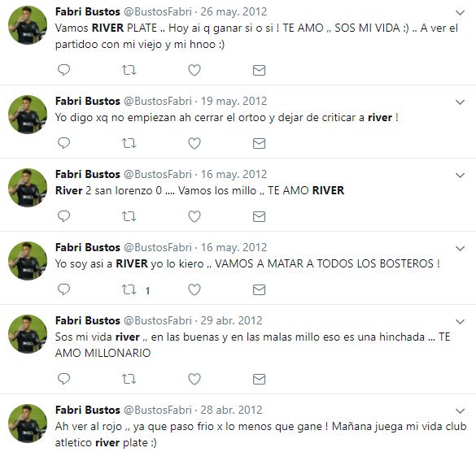Open the chevron menu on 28 abr. tweet

pos(461,411)
